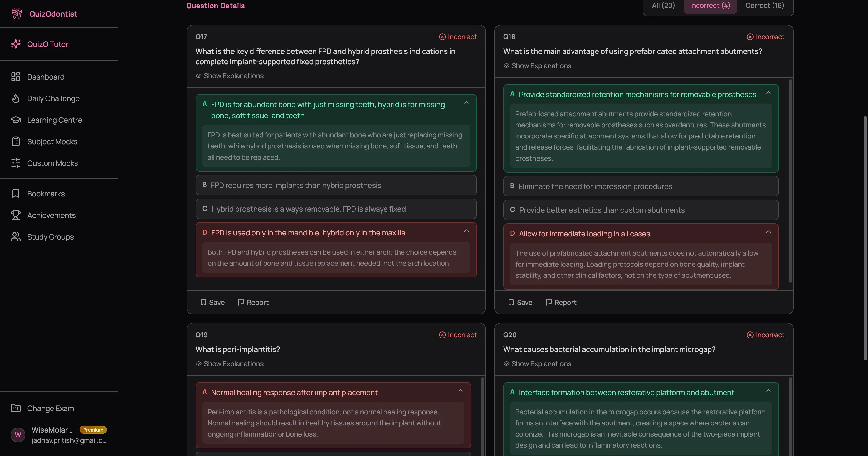Select the Dashboard icon in sidebar
Image resolution: width=868 pixels, height=456 pixels.
16,77
